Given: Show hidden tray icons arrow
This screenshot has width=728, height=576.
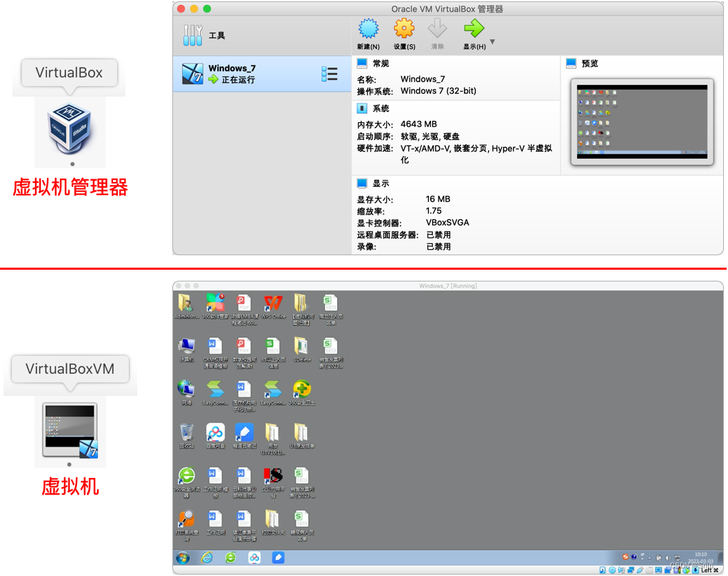Looking at the screenshot, I should click(x=649, y=558).
